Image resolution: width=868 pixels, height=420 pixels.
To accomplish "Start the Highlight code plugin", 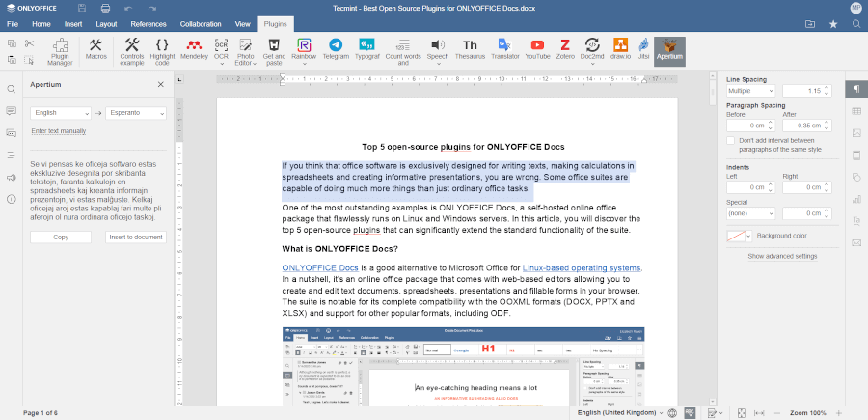I will (162, 51).
